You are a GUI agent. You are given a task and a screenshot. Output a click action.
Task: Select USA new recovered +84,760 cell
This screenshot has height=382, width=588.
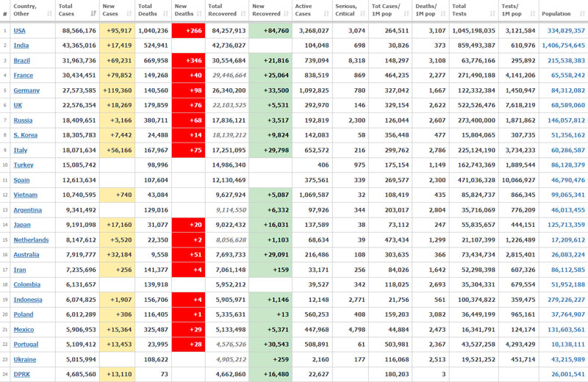coord(270,31)
